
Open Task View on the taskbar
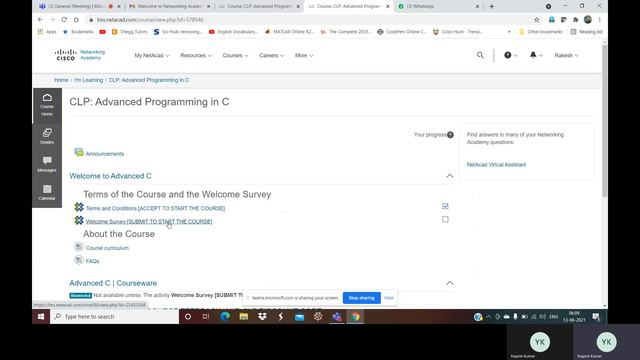[206, 317]
